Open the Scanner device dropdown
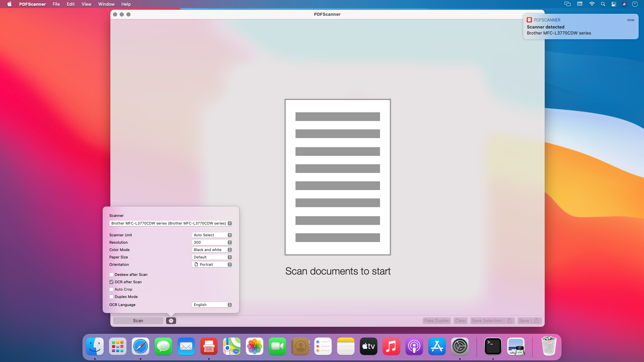 171,223
